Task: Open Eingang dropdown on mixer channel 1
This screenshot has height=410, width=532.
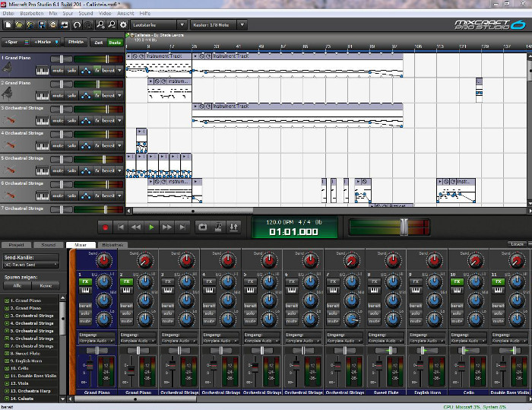Action: click(x=97, y=341)
